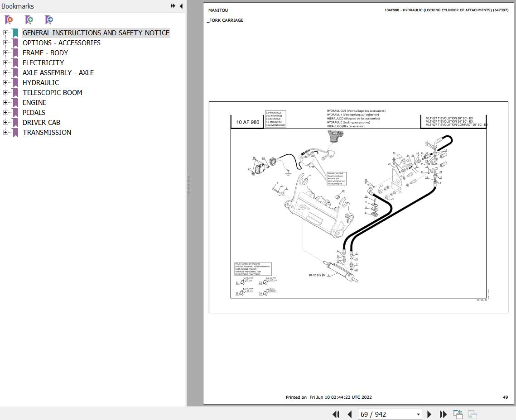Open the DRIVER CAB bookmark
Screen dimensions: 516x420
point(42,123)
